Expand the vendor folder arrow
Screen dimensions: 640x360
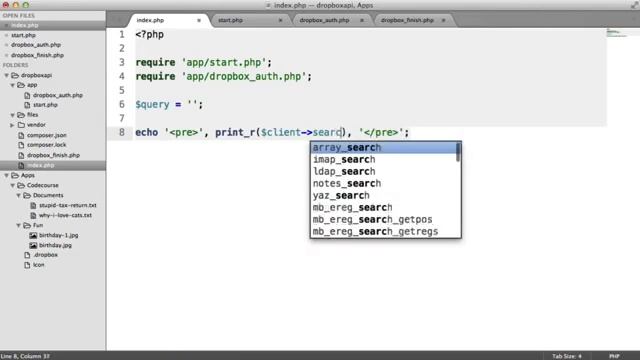[13, 125]
